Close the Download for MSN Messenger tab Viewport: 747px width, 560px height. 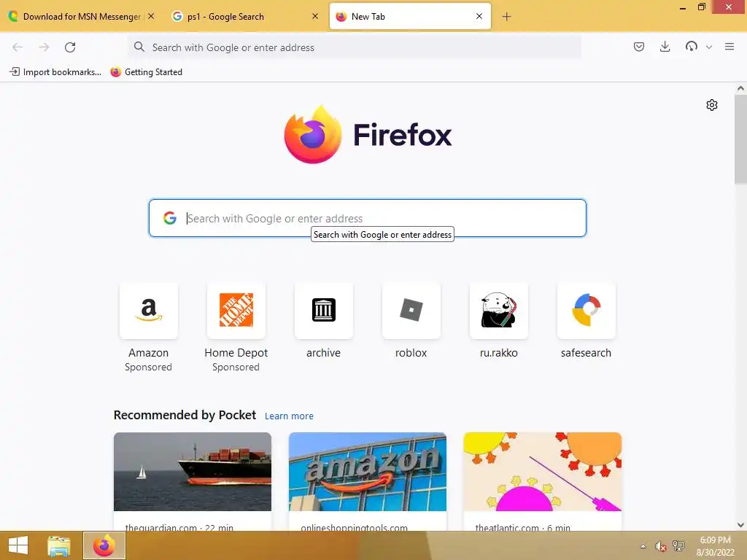(151, 16)
